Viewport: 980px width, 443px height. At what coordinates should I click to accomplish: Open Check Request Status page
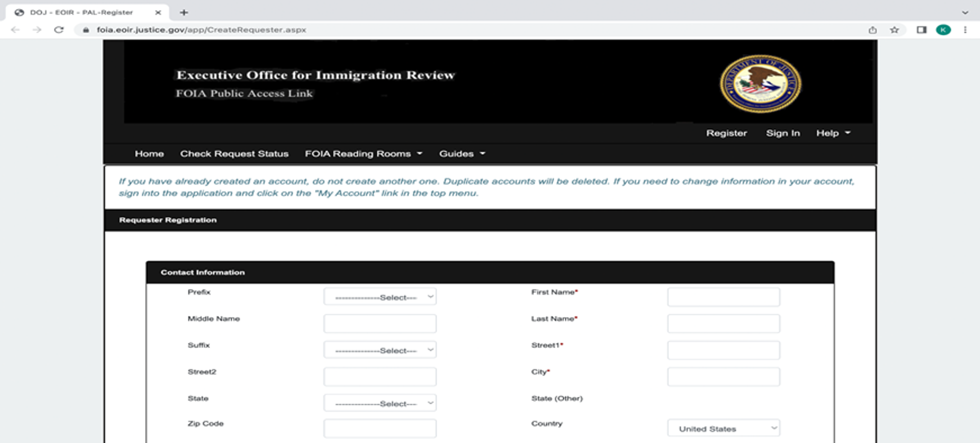(x=234, y=153)
